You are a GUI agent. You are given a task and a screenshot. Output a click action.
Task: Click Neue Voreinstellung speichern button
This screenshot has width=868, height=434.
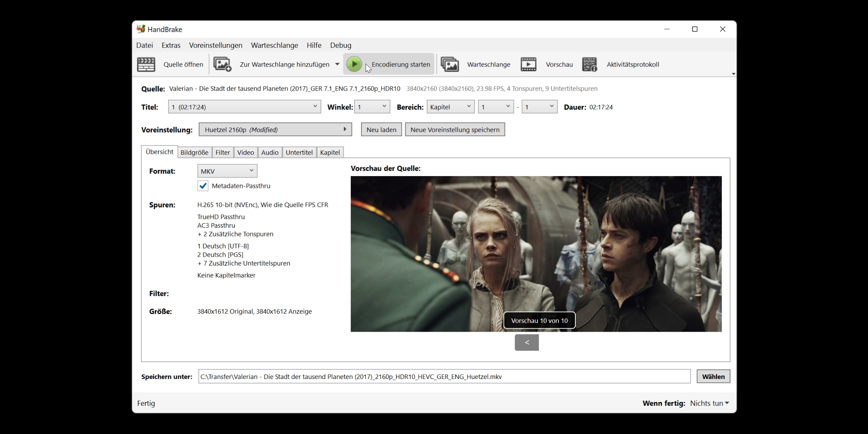pos(455,130)
